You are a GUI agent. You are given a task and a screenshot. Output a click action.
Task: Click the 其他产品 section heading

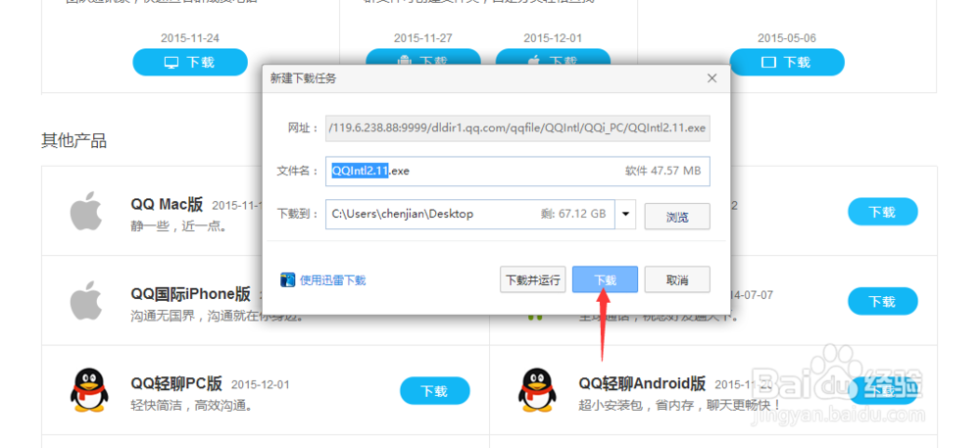73,141
